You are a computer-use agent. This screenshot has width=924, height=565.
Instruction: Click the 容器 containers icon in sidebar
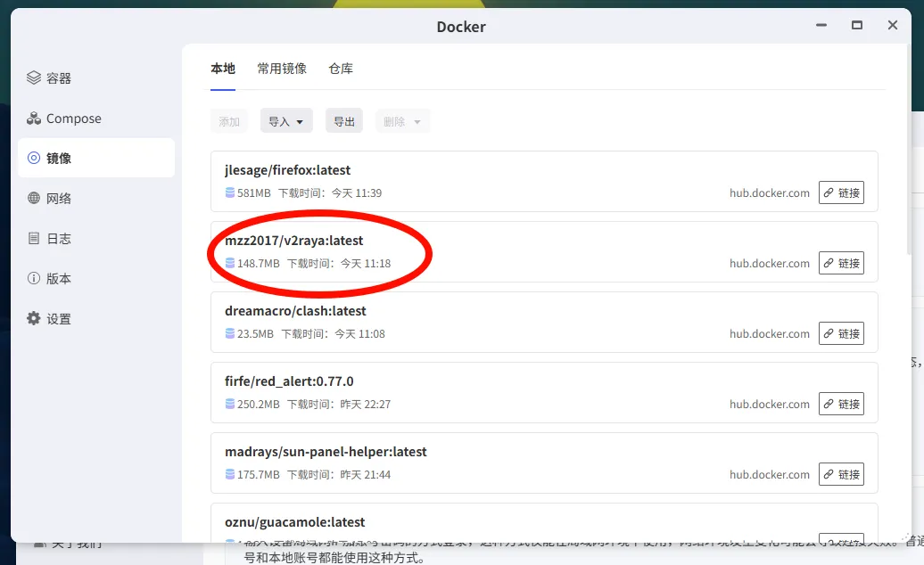(x=34, y=78)
